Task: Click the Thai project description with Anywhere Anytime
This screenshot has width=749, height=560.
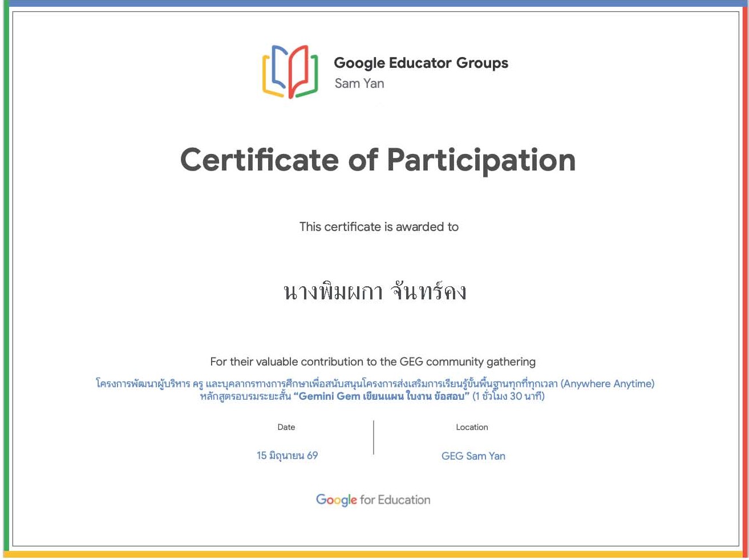Action: [x=375, y=384]
